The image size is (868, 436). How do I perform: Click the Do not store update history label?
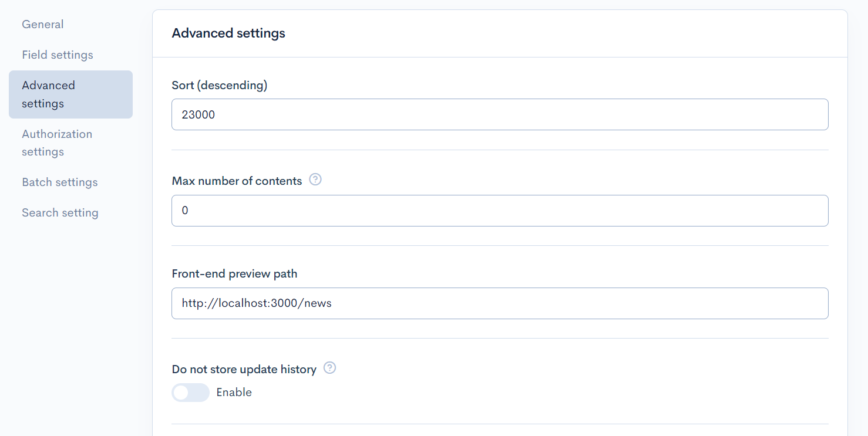coord(244,370)
